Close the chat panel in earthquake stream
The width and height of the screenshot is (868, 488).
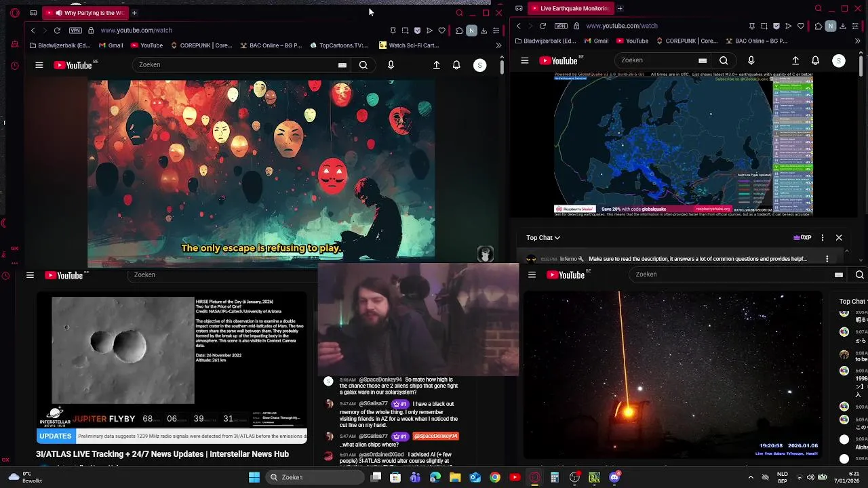(839, 238)
